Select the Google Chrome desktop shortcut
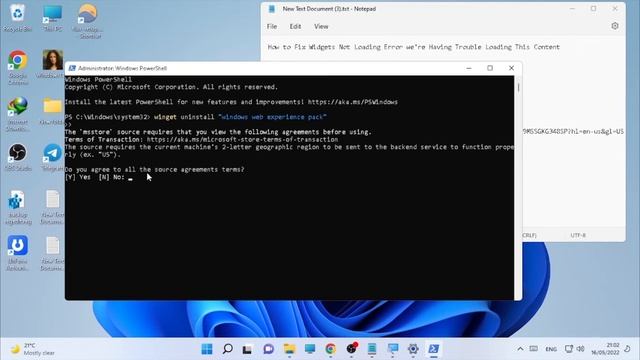 coord(18,67)
